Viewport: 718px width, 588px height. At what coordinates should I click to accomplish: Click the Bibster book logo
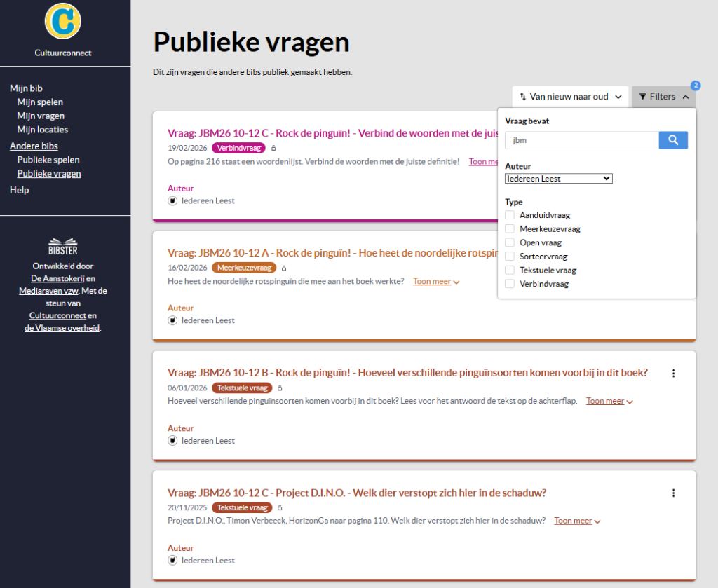point(63,245)
